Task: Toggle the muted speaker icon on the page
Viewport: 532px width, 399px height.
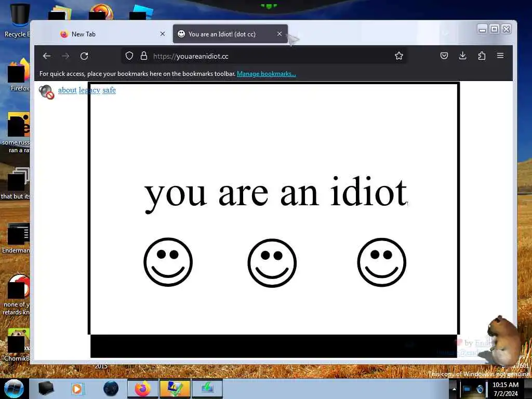Action: [x=46, y=92]
